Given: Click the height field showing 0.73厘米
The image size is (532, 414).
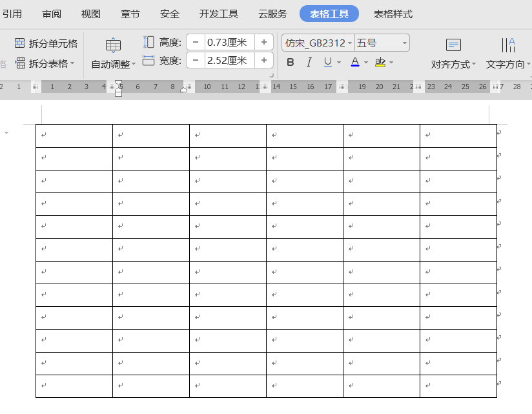Looking at the screenshot, I should tap(230, 43).
